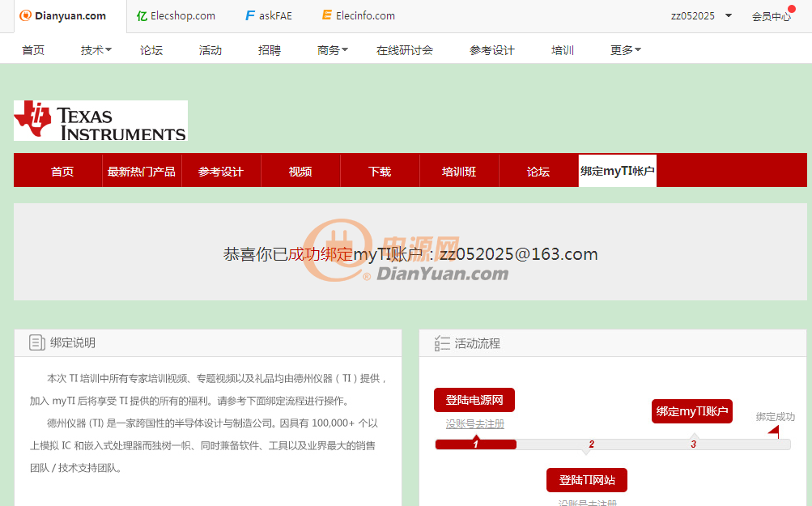Expand the zz052025 account dropdown arrow
Viewport: 812px width, 506px height.
click(x=729, y=15)
